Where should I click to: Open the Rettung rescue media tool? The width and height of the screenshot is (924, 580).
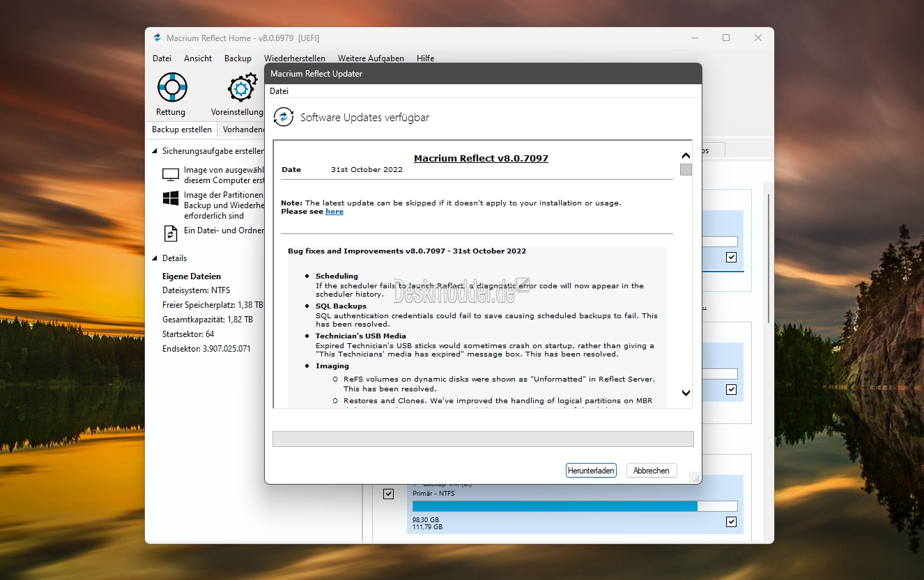click(x=171, y=94)
